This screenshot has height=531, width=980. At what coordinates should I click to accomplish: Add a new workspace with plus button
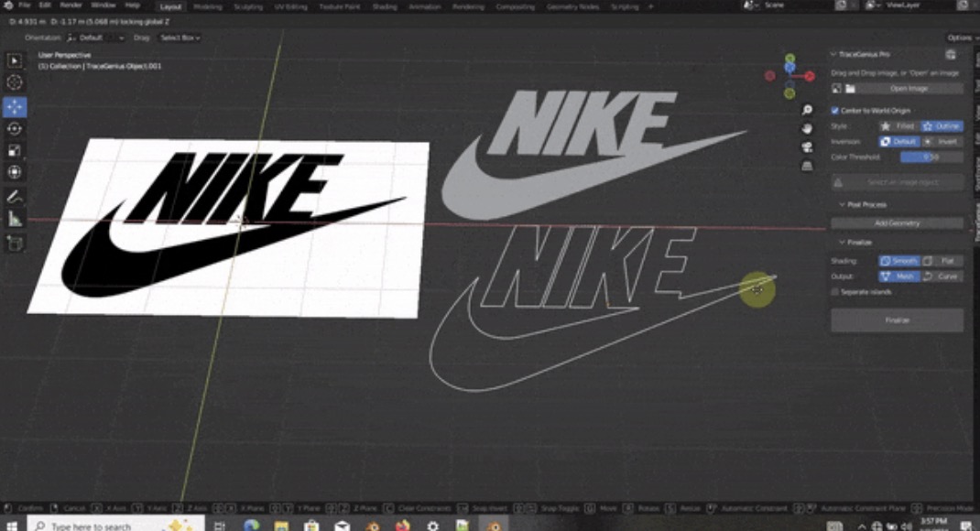650,7
